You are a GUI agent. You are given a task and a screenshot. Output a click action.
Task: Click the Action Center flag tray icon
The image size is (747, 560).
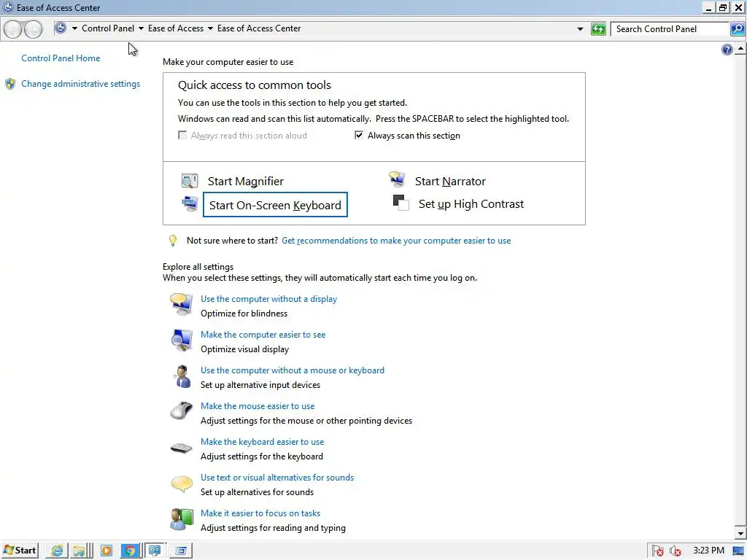point(658,551)
